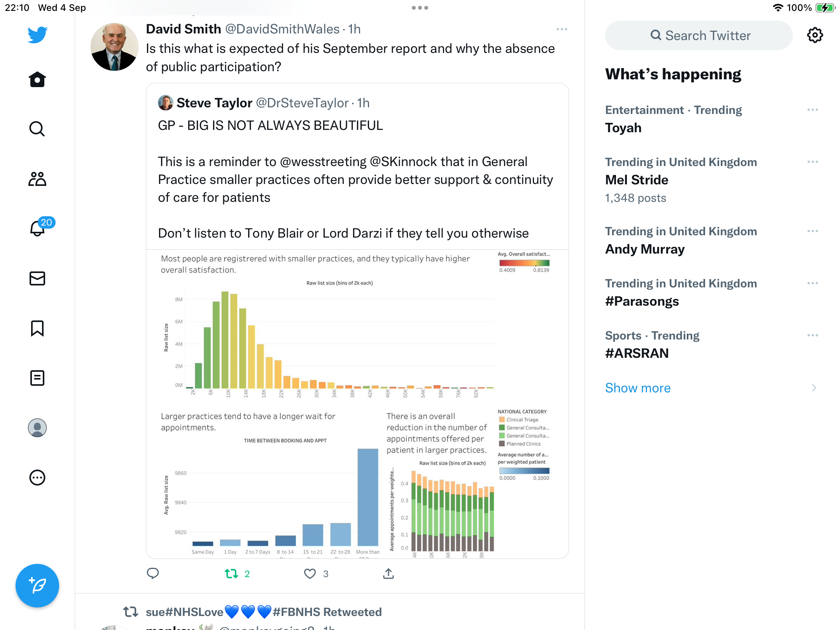Image resolution: width=840 pixels, height=630 pixels.
Task: Click 'GP - BIG IS NOT ALWAYS BEAUTIFUL' text
Action: click(x=270, y=125)
